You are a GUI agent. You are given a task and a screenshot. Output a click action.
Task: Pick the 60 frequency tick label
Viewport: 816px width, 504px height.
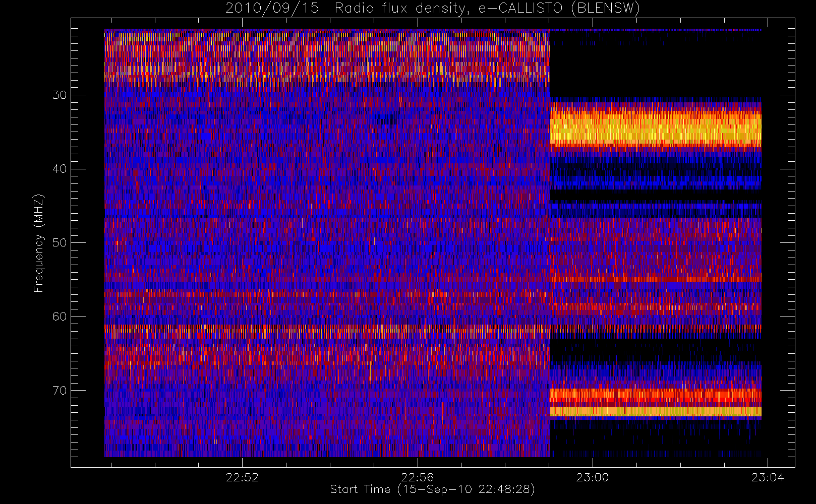pyautogui.click(x=60, y=317)
